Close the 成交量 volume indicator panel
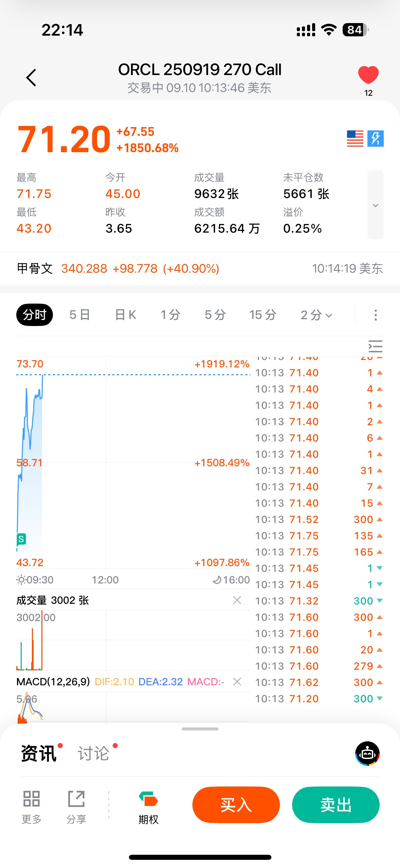This screenshot has width=400, height=868. point(237,600)
